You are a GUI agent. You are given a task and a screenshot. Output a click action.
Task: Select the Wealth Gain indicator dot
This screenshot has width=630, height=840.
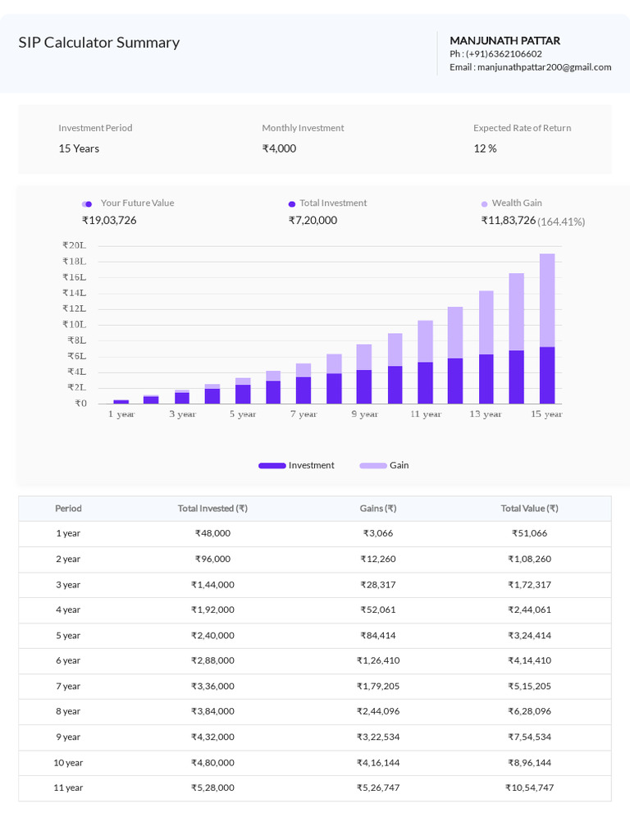[x=484, y=204]
